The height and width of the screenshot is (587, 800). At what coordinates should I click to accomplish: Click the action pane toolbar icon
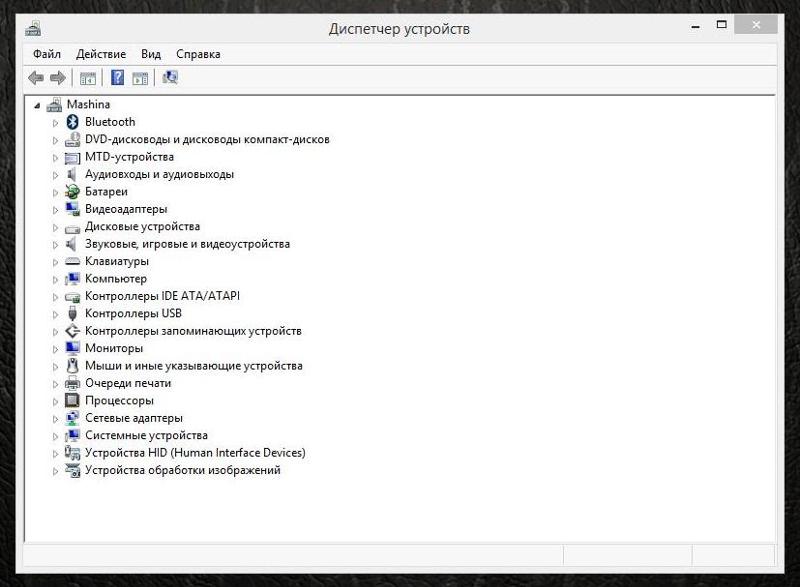140,78
